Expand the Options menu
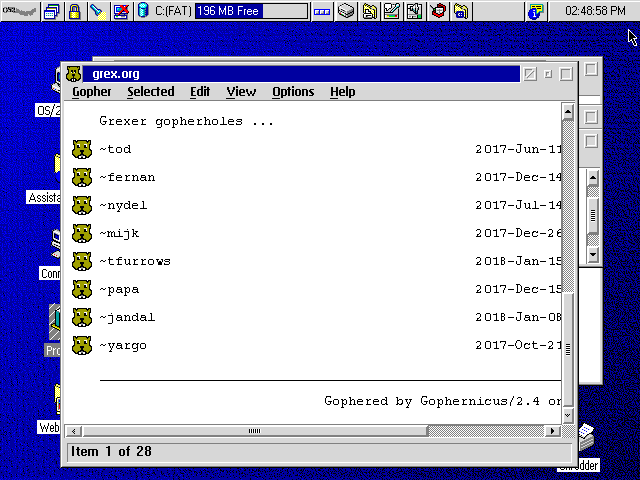 pos(293,92)
